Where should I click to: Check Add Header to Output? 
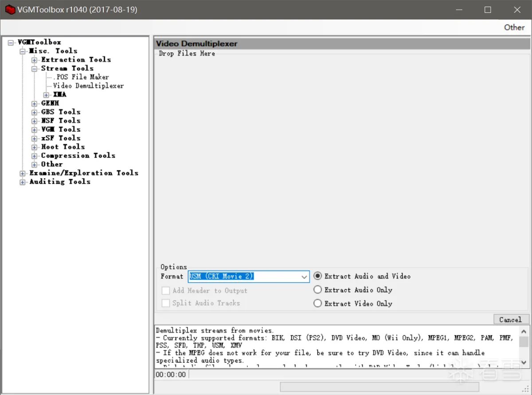click(166, 290)
